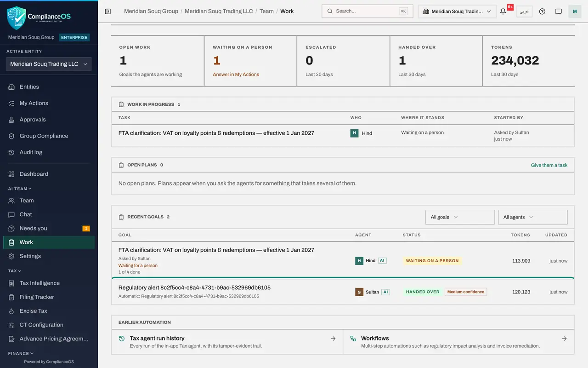Image resolution: width=588 pixels, height=368 pixels.
Task: Collapse the FINANCE section
Action: (x=21, y=353)
